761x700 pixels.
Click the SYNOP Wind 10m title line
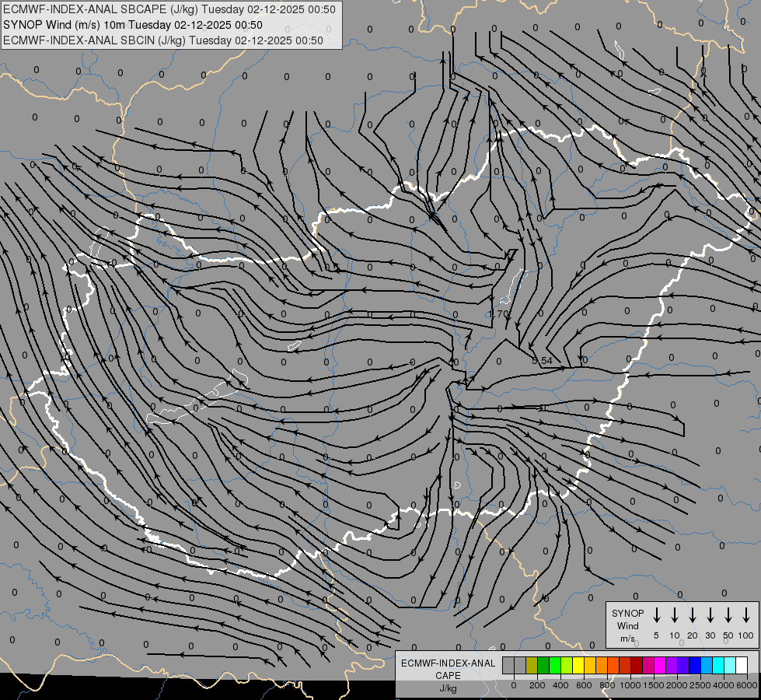(132, 25)
